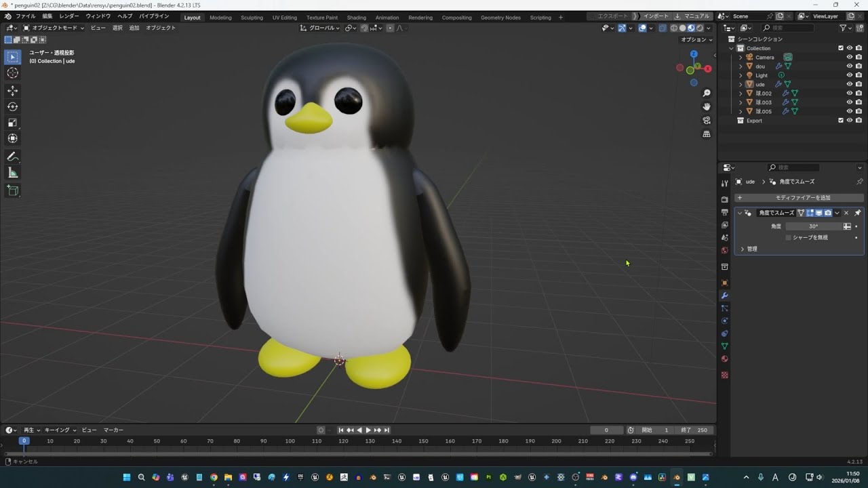Expand the ude tree item
868x488 pixels.
coord(740,84)
